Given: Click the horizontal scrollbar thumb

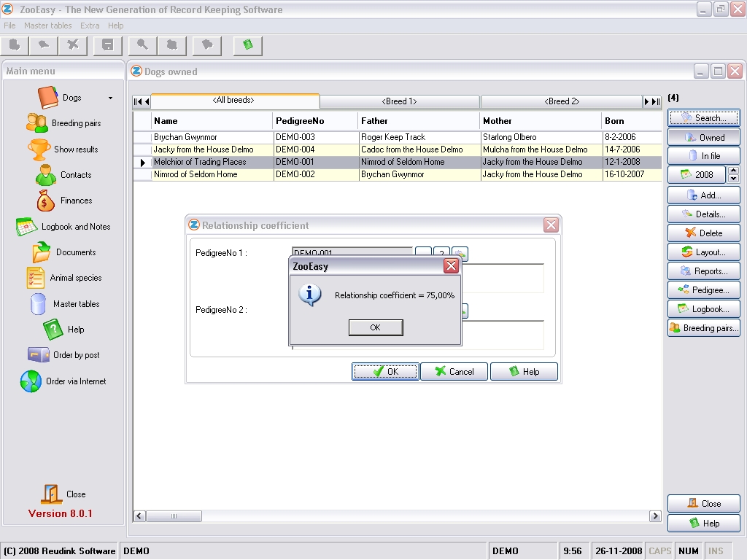Looking at the screenshot, I should (x=174, y=516).
